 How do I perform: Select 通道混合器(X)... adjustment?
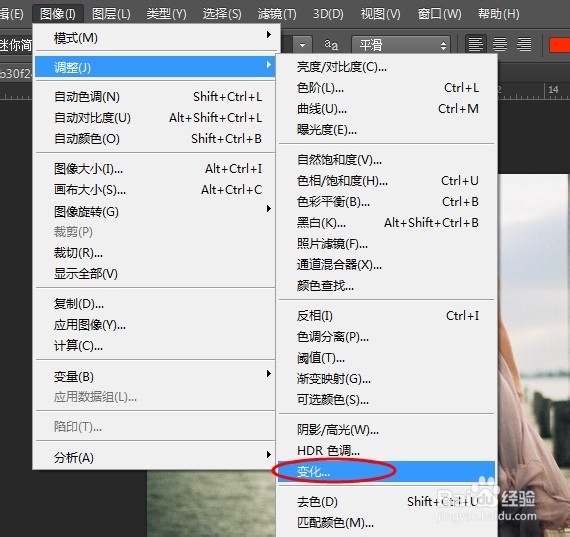coord(386,265)
